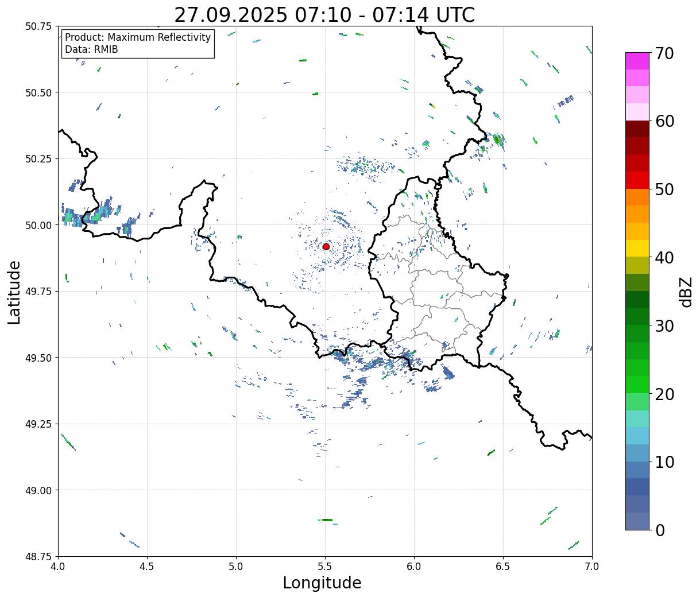Click the 'dBZ' colorbar label
The image size is (700, 597).
(x=686, y=292)
